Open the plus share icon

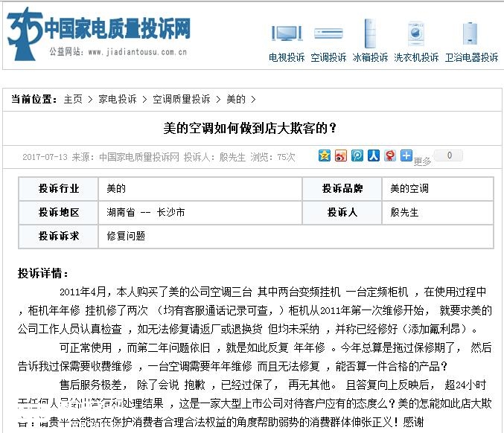click(406, 155)
